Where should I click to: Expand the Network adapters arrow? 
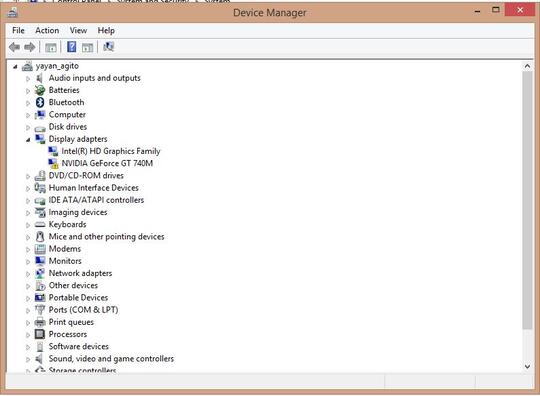point(28,274)
